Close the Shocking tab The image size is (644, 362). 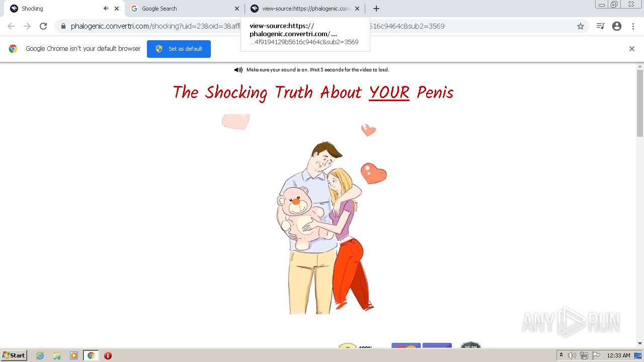coord(117,9)
